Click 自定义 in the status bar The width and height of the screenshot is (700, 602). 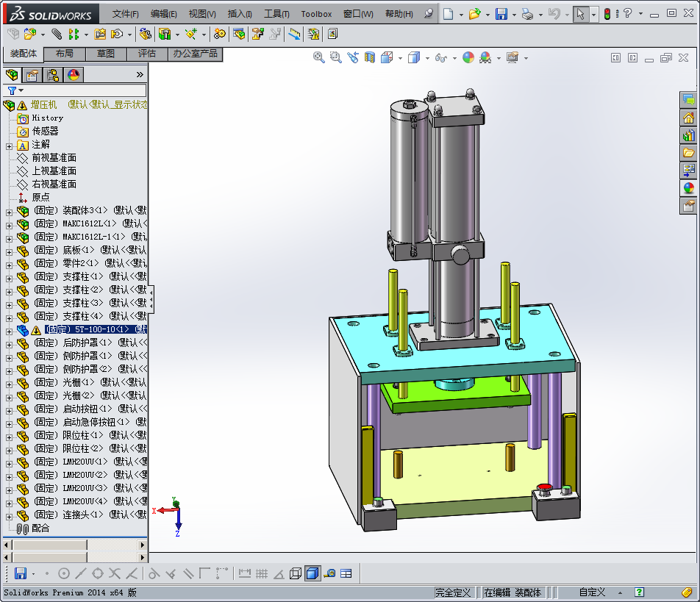click(x=592, y=592)
